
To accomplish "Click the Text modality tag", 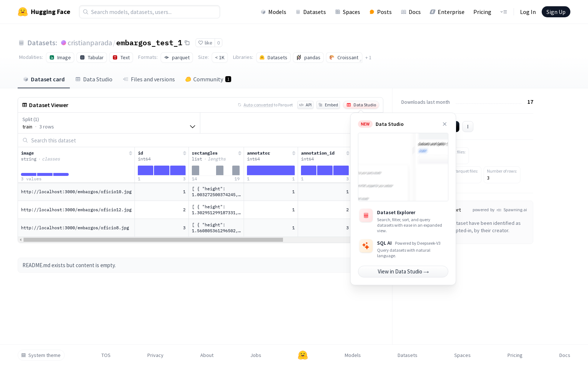I will pyautogui.click(x=121, y=57).
